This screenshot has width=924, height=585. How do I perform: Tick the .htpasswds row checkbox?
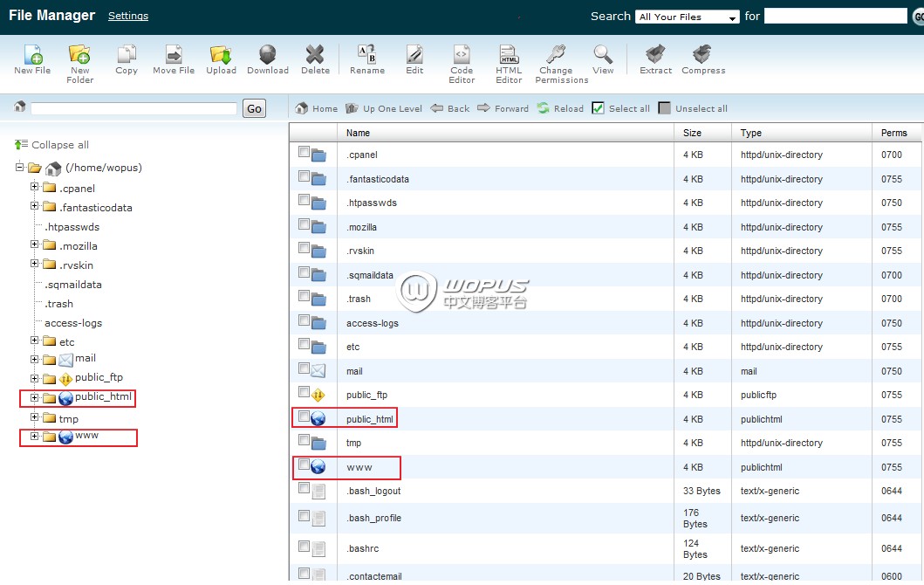point(304,200)
